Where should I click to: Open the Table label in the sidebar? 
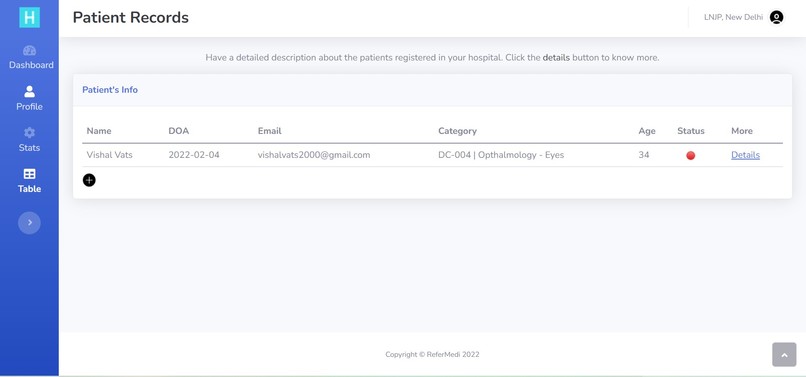pos(29,189)
